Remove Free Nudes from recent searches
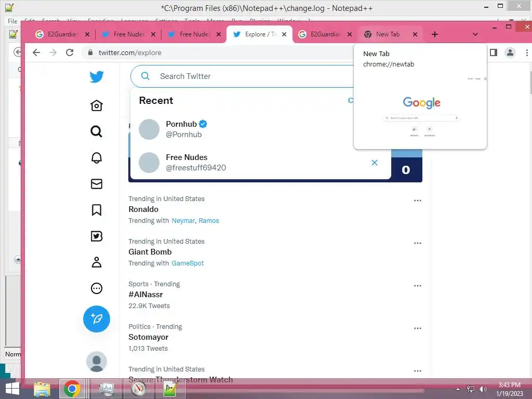The image size is (532, 399). pyautogui.click(x=375, y=163)
